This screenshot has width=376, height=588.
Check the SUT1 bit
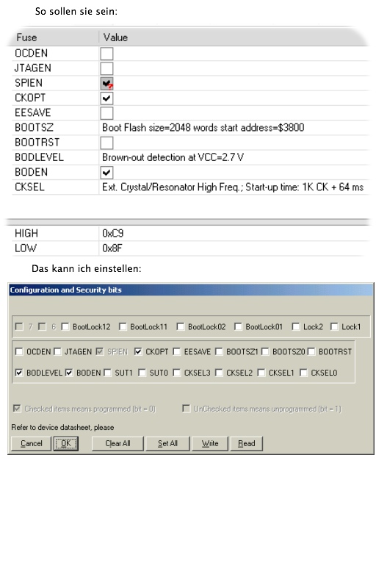pos(107,373)
